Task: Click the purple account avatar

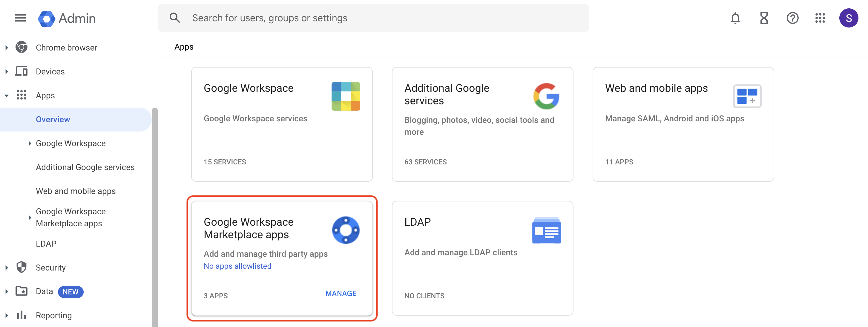Action: (849, 18)
